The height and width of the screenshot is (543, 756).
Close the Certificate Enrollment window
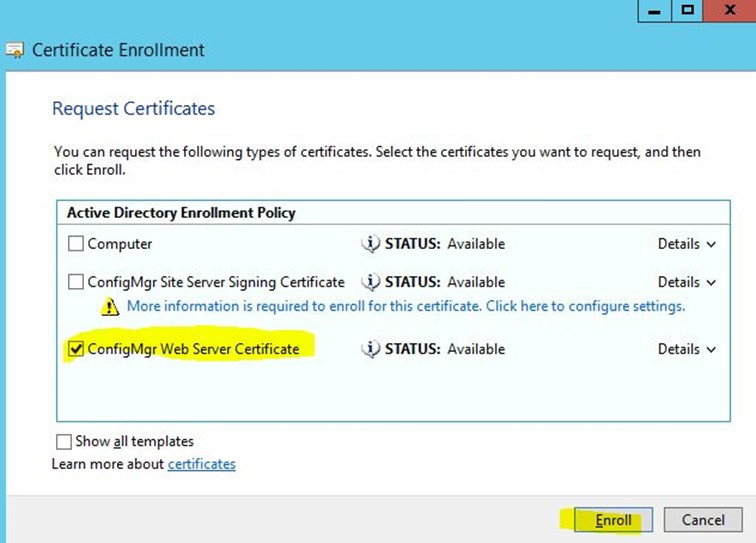tap(729, 11)
